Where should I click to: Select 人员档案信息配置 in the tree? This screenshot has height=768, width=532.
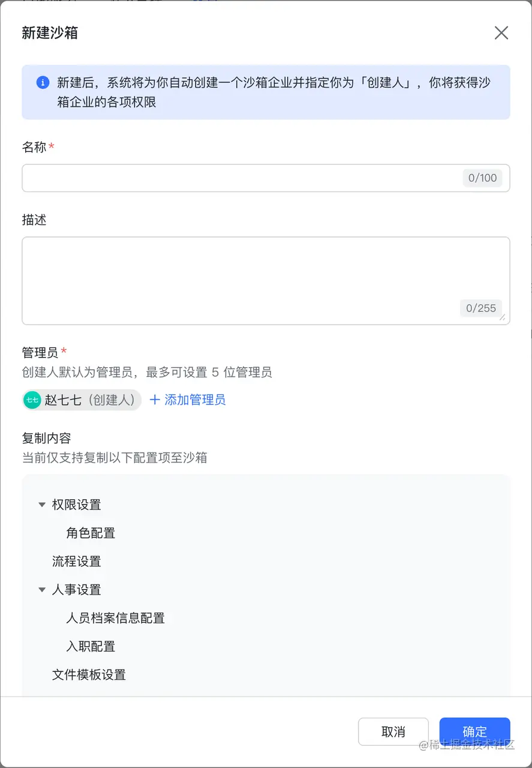tap(116, 618)
